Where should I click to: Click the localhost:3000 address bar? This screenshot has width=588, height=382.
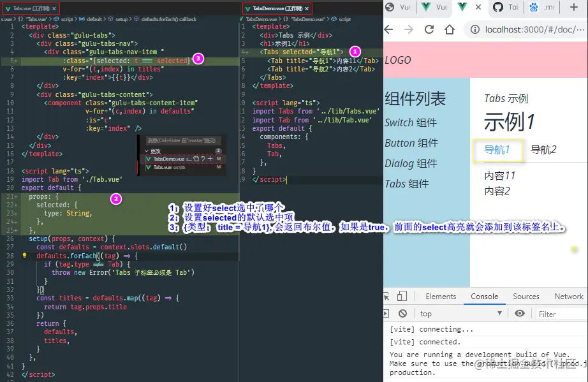coord(534,29)
